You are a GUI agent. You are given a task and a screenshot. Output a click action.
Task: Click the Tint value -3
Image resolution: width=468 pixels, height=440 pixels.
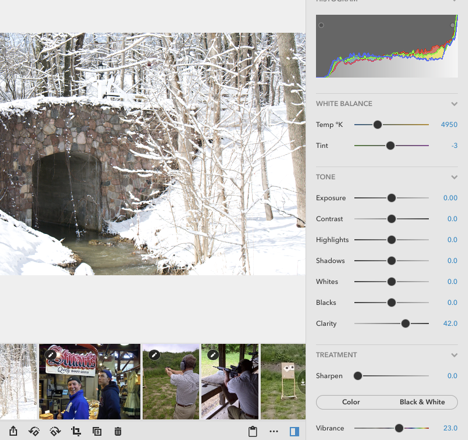pos(454,146)
